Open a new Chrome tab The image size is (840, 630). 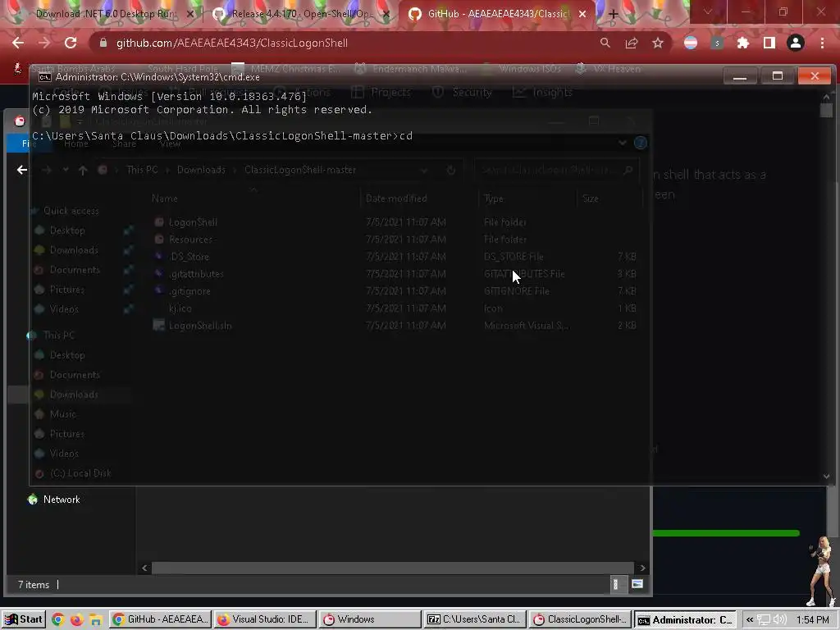614,14
